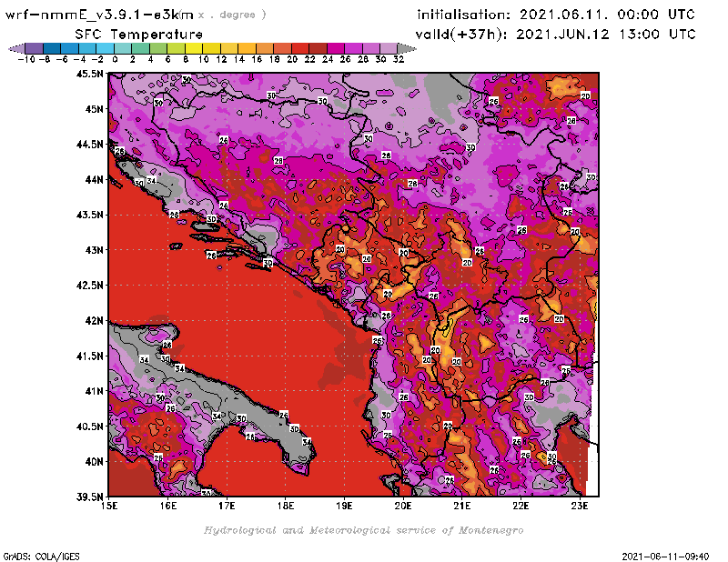Click the '17E' longitude label
Viewport: 728px width, 562px height.
[227, 506]
